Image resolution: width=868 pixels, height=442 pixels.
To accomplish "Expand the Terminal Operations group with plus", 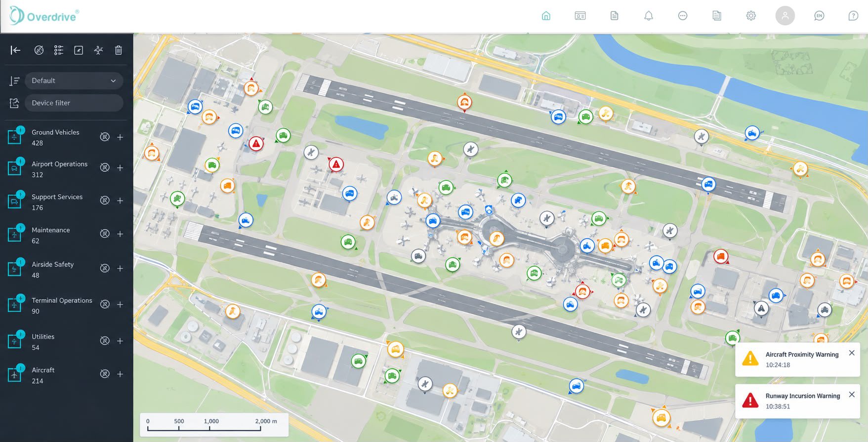I will point(120,304).
